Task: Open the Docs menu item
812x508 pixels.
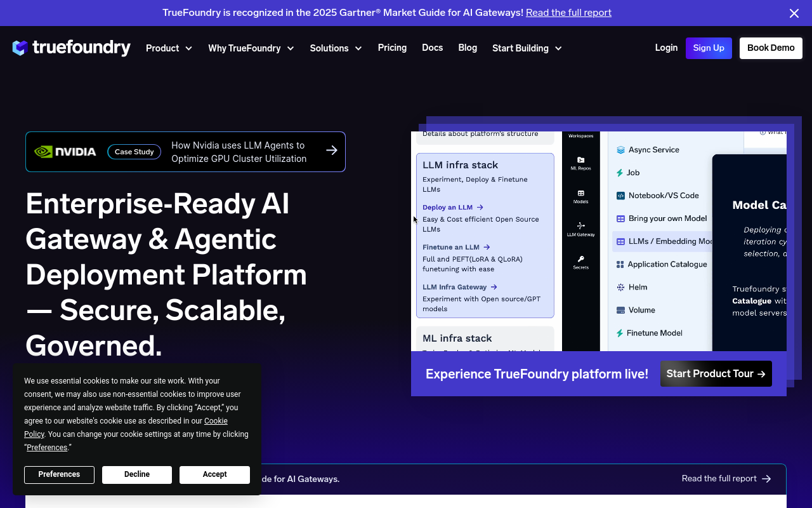Action: 432,48
